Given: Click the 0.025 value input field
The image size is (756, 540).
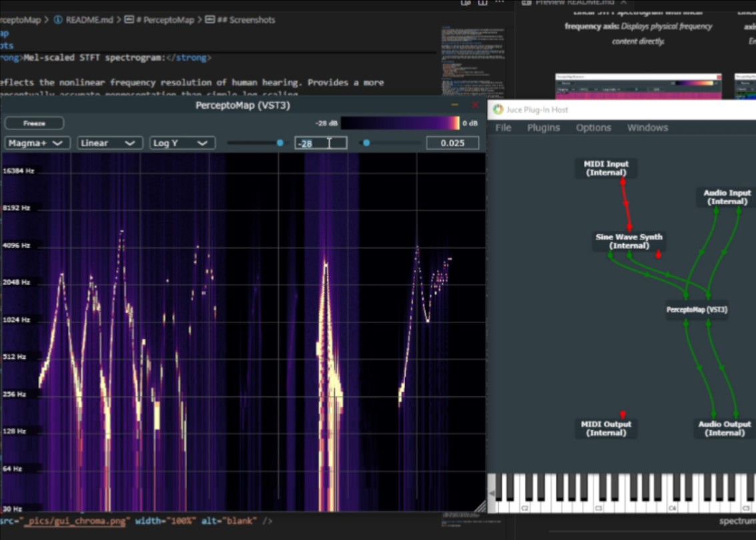Looking at the screenshot, I should click(x=452, y=143).
